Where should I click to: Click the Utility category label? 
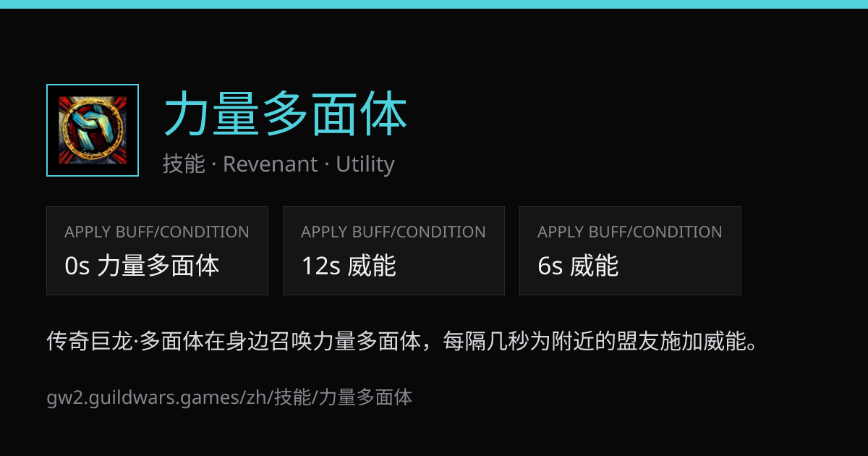365,165
